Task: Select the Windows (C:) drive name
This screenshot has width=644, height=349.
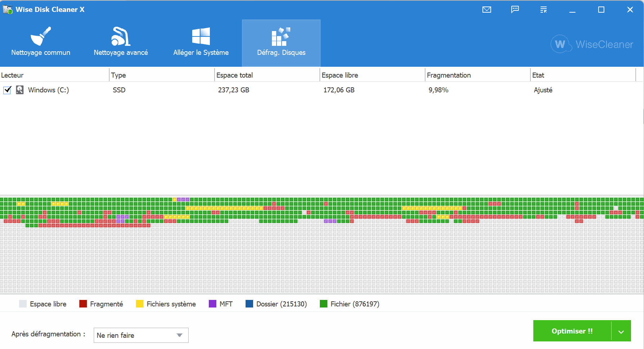Action: pyautogui.click(x=48, y=90)
